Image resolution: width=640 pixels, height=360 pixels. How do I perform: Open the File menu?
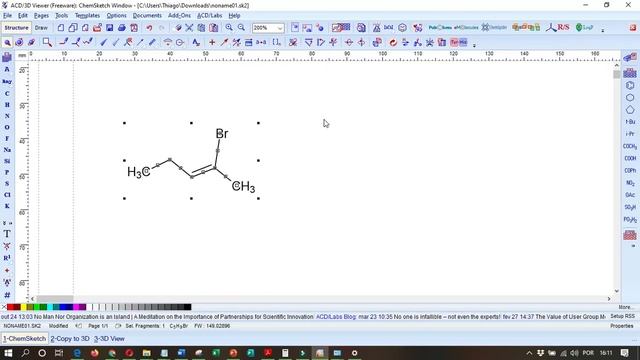coord(7,16)
